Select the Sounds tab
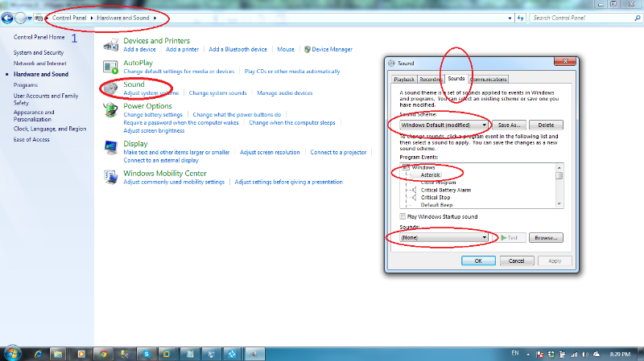 [x=456, y=78]
